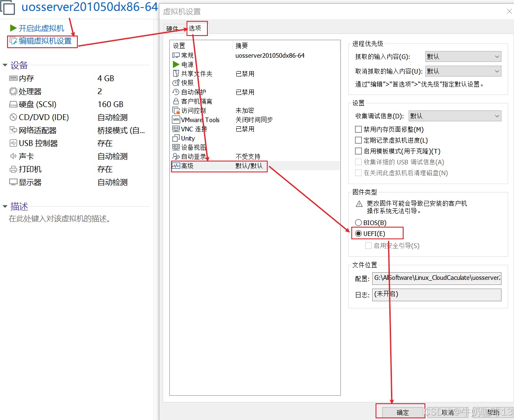This screenshot has height=420, width=514.
Task: Tick 启用模板模式(用于克隆)(T) checkbox
Action: pyautogui.click(x=358, y=151)
